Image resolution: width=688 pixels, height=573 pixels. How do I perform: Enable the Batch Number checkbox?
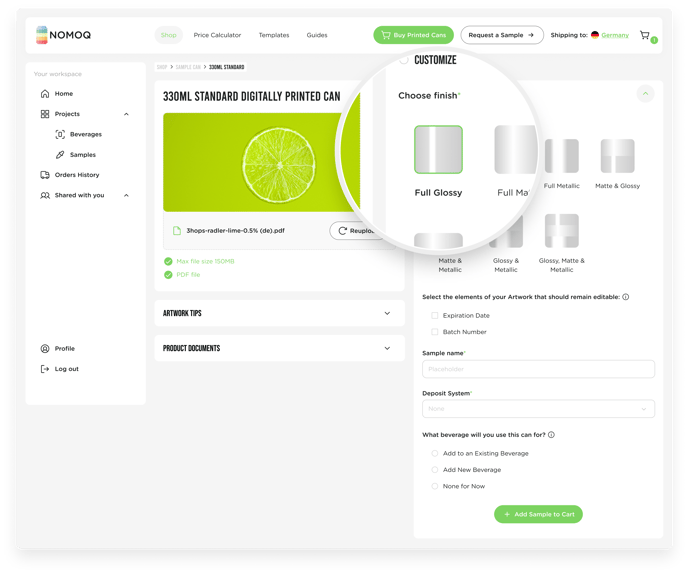[434, 332]
